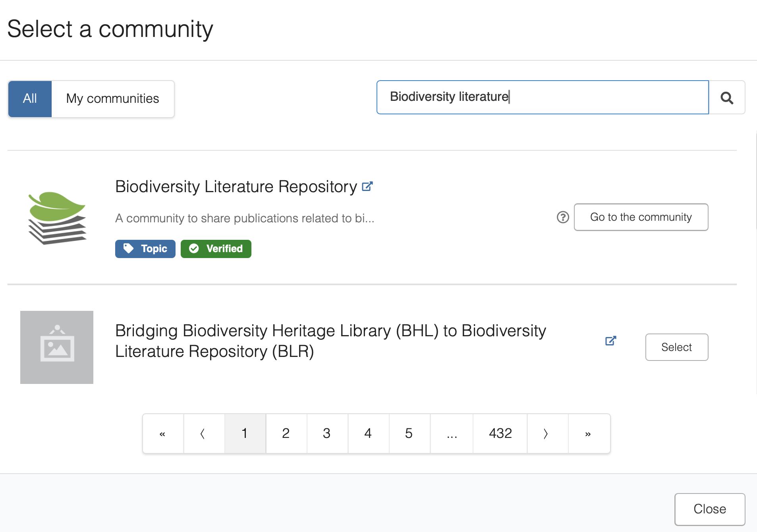Click the Verified badge
Screen dimensions: 757x532
tap(216, 249)
